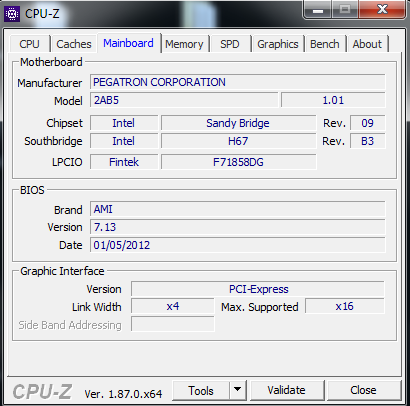Select the Memory tab
Viewport: 410px width, 406px height.
click(x=184, y=44)
